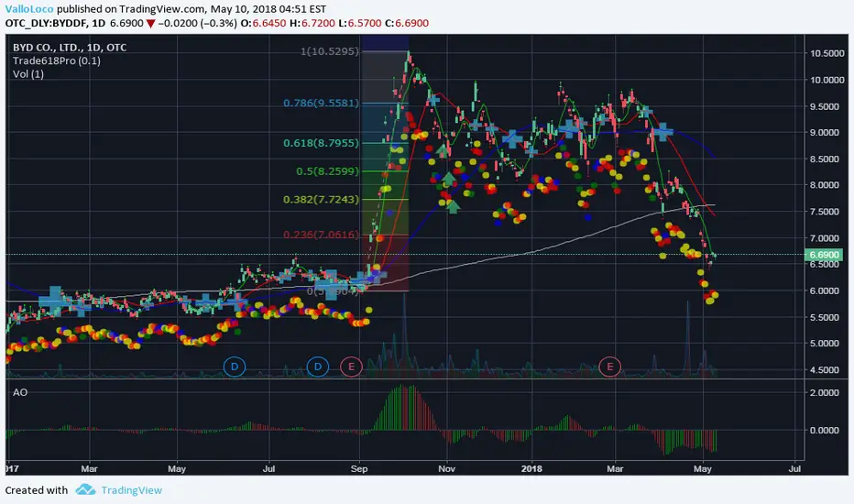The height and width of the screenshot is (504, 854).
Task: Click the second blue D dividend marker
Action: [x=318, y=367]
